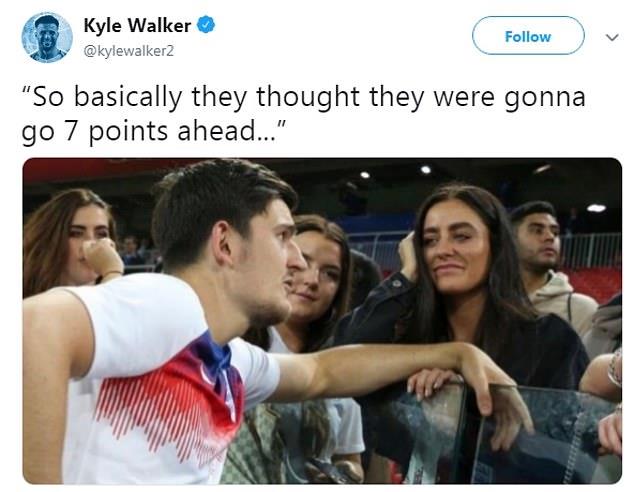
Task: Click a ceiling spotlight in the stadium photo
Action: [x=425, y=169]
